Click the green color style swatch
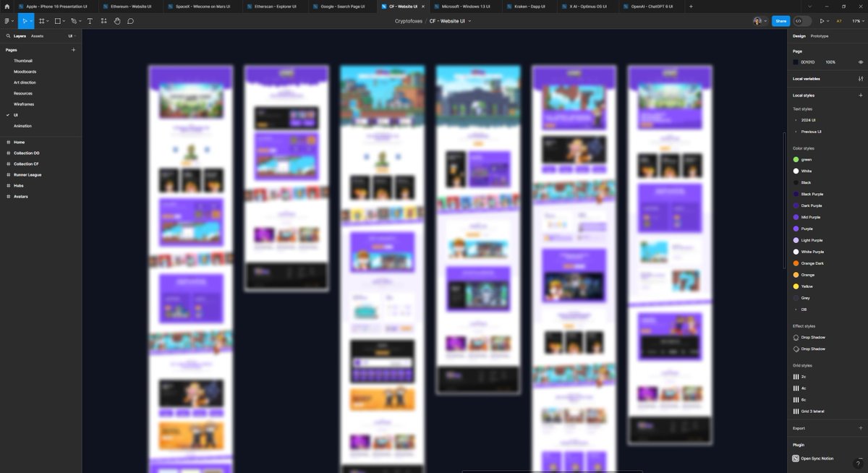The width and height of the screenshot is (868, 473). click(796, 159)
